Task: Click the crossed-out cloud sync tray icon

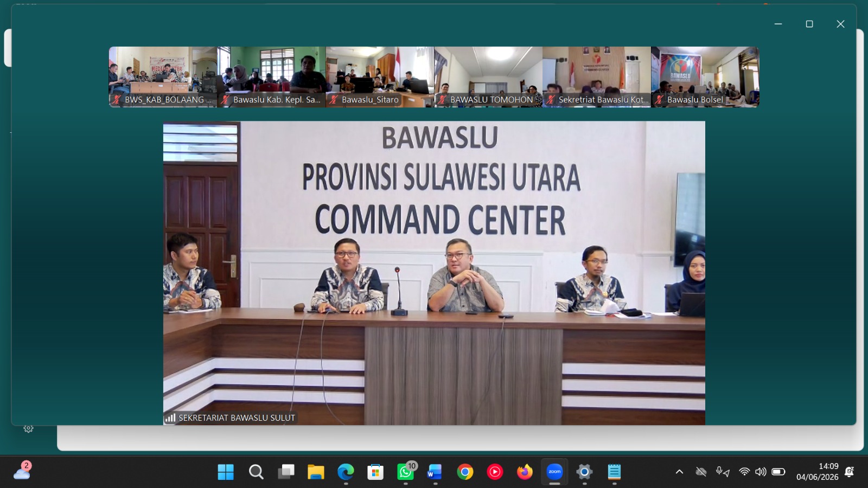Action: (701, 472)
